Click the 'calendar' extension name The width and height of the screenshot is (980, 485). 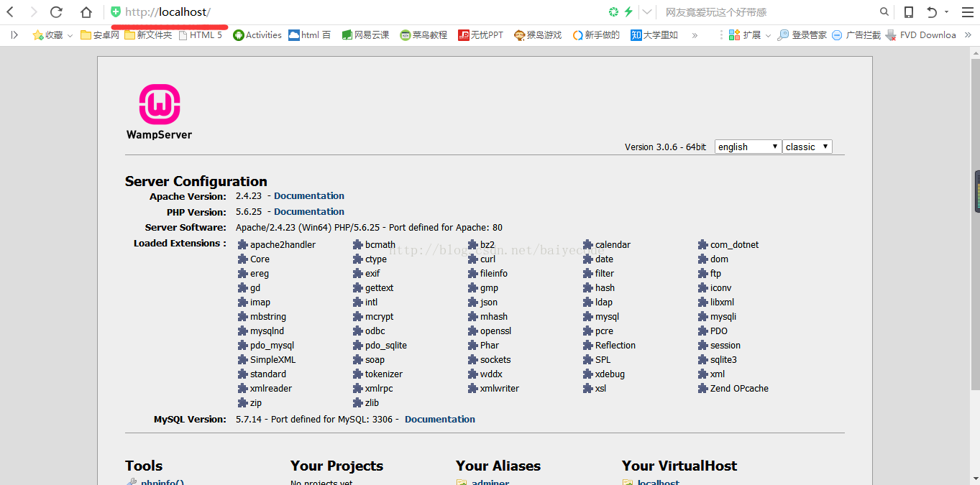pos(613,244)
